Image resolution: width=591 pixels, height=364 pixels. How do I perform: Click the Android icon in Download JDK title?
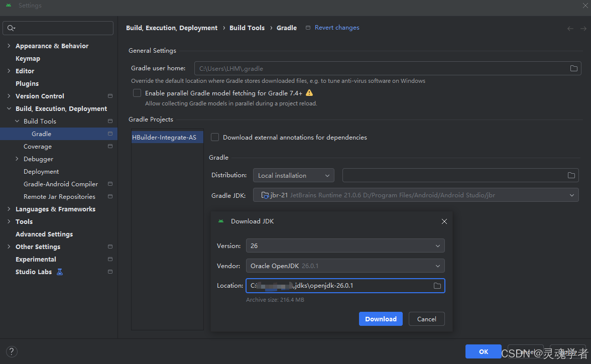pyautogui.click(x=221, y=221)
